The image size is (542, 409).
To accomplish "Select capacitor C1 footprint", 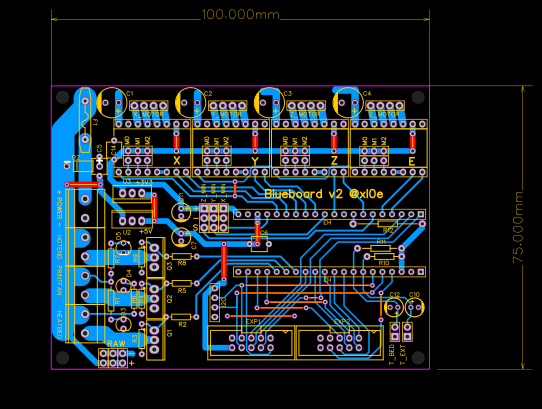I will click(112, 103).
